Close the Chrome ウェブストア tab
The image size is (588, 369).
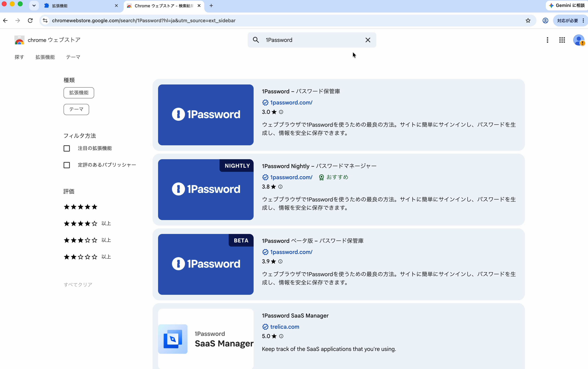199,6
